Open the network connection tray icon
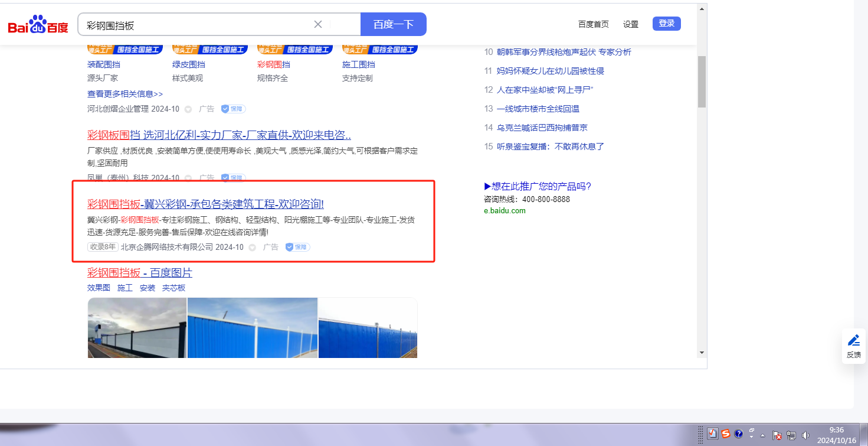Screen dimensions: 868x446 coord(791,435)
